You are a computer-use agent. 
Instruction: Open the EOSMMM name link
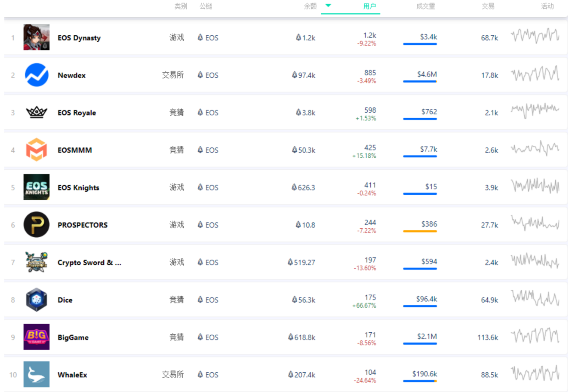coord(75,150)
